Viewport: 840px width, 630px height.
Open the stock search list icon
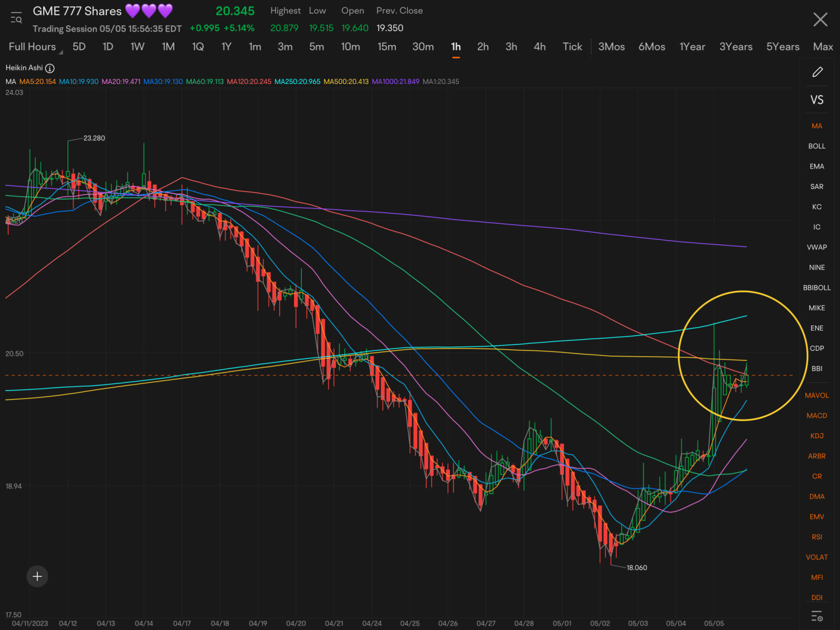point(16,18)
